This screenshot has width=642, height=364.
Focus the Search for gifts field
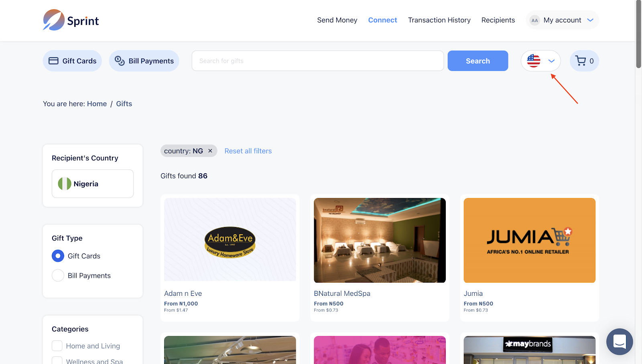[x=317, y=61]
